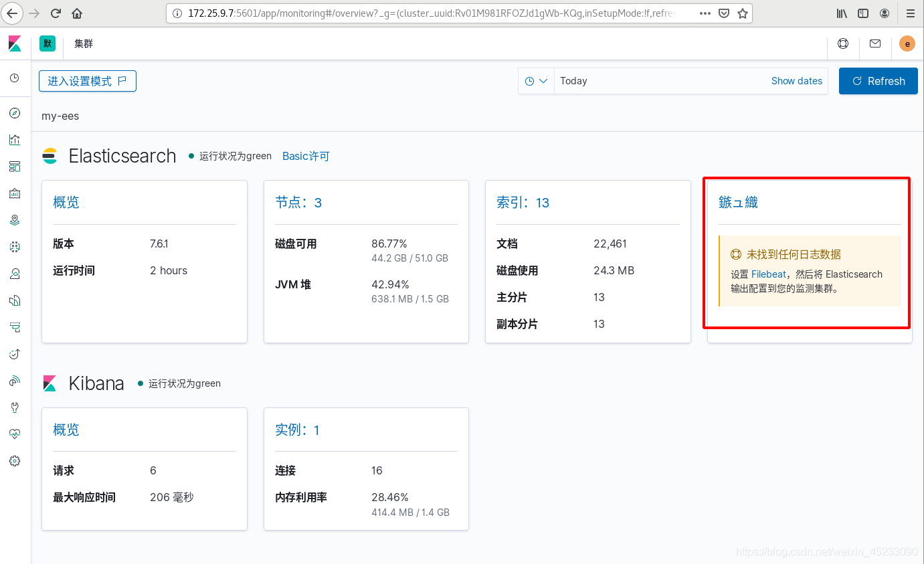Click the Kibana logo in header
The height and width of the screenshot is (564, 924).
15,44
